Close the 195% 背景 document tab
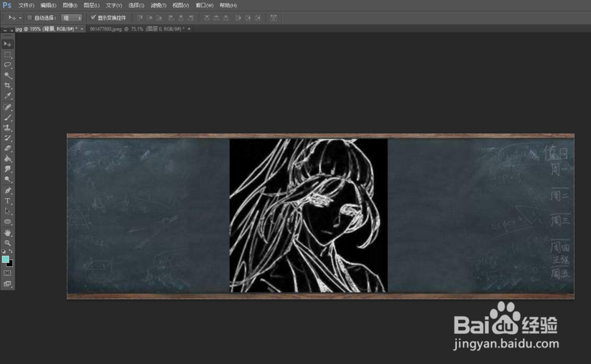The height and width of the screenshot is (364, 591). tap(82, 28)
